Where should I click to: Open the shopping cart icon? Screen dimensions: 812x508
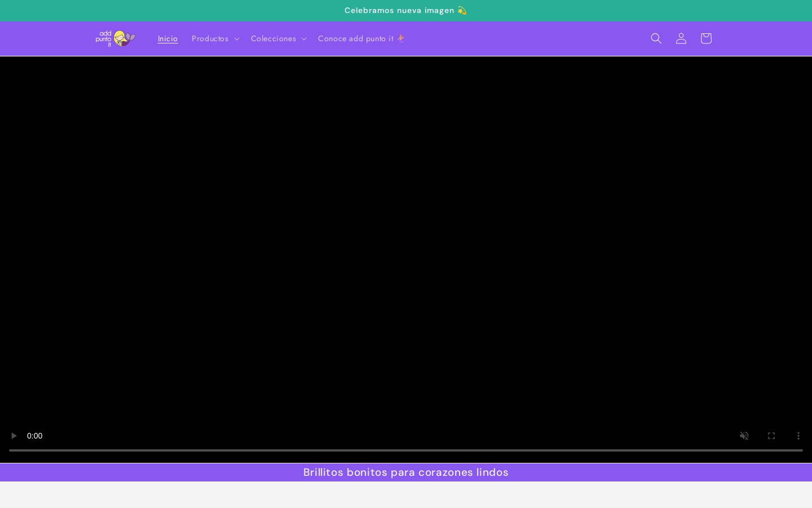tap(706, 38)
